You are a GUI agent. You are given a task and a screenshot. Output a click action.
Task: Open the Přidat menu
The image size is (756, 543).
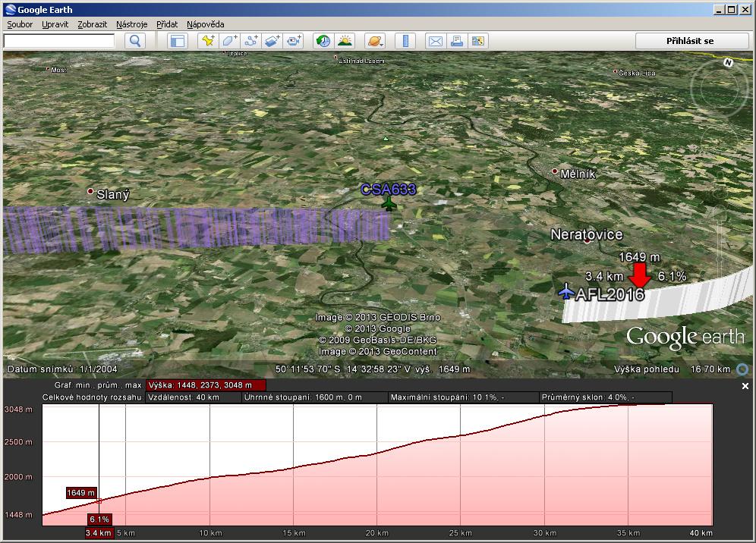[167, 24]
